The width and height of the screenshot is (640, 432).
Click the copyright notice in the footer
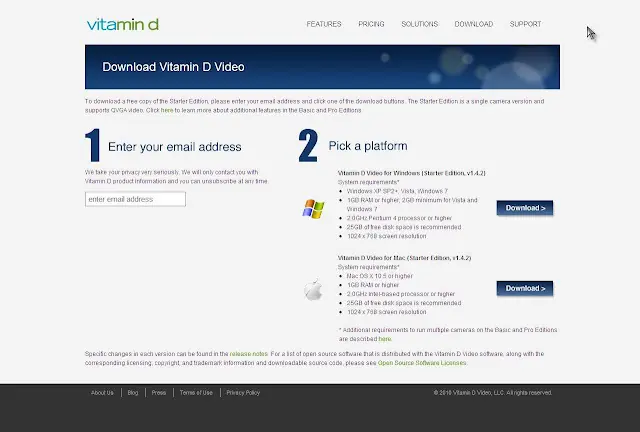click(493, 392)
